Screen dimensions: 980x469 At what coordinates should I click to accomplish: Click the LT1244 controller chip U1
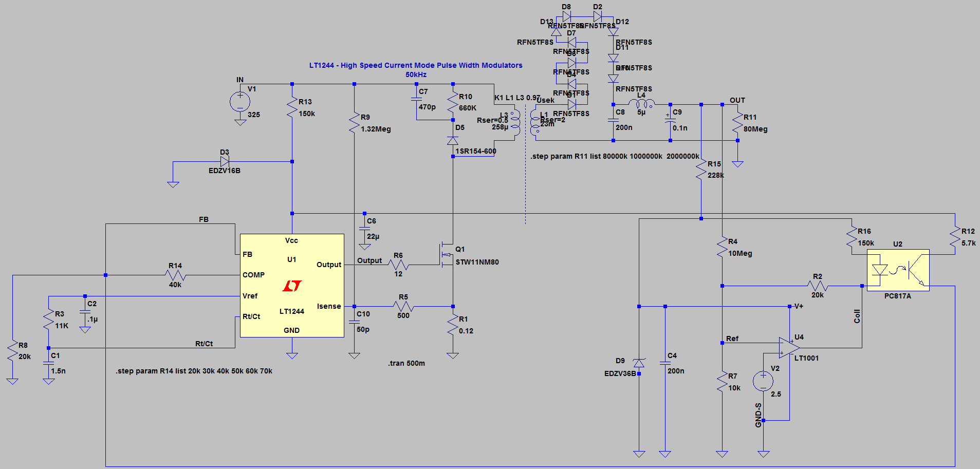[x=292, y=286]
